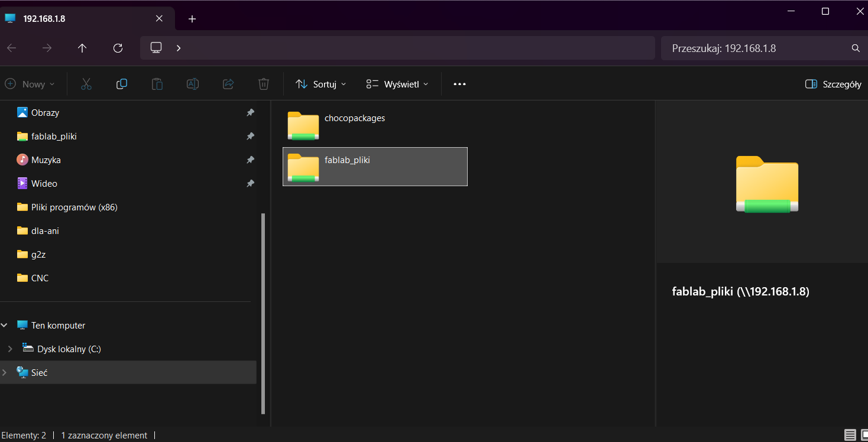The image size is (868, 442).
Task: Switch to details list view in status bar
Action: point(850,435)
